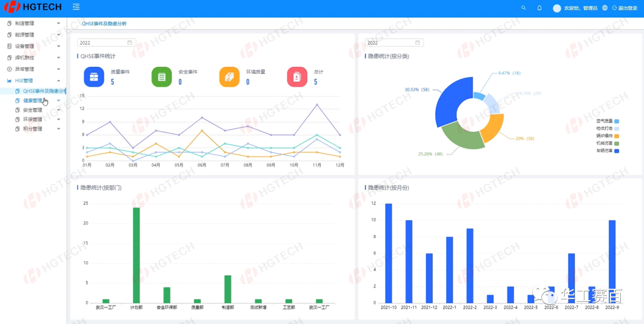Click the red 总计 card icon
Screen dimensions: 644x324
click(x=297, y=77)
